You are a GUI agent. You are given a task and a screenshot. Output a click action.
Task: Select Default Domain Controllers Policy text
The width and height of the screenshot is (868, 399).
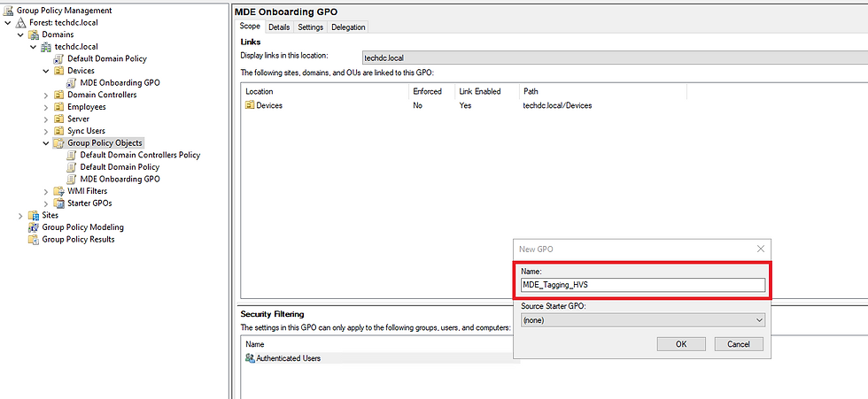(140, 156)
